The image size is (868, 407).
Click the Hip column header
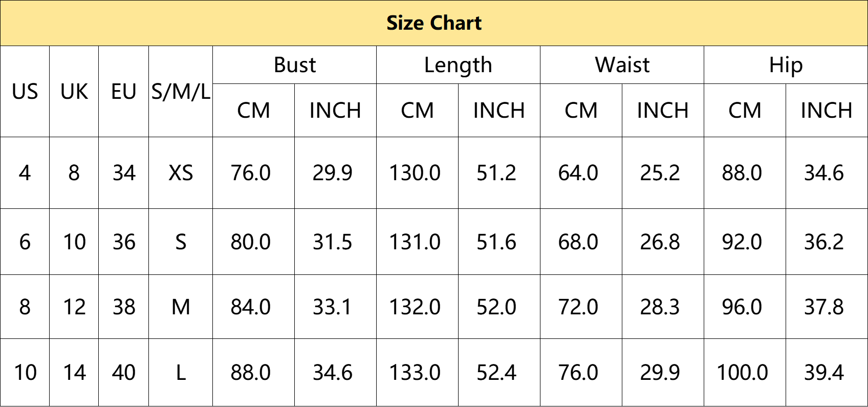(786, 65)
